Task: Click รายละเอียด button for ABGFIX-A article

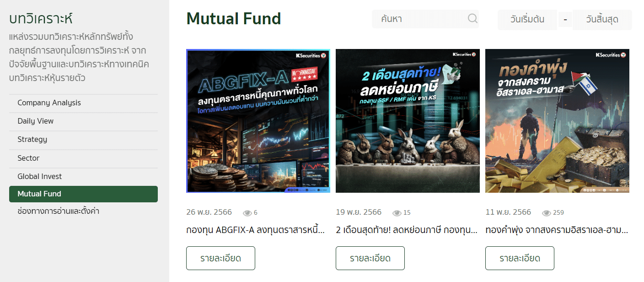Action: click(220, 258)
